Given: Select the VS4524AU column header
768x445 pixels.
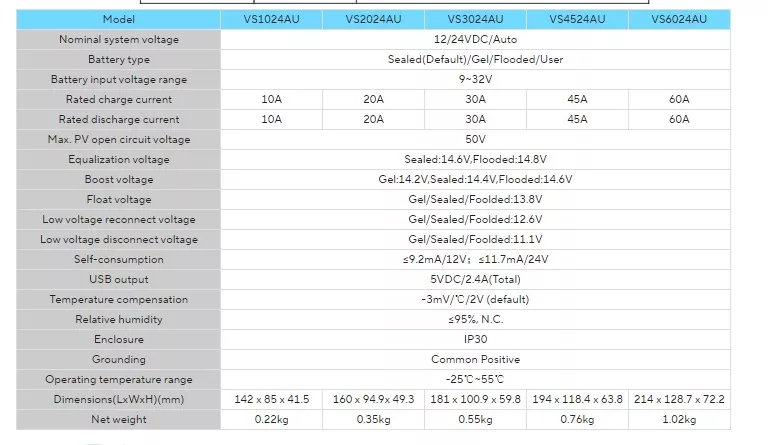Looking at the screenshot, I should click(x=577, y=19).
